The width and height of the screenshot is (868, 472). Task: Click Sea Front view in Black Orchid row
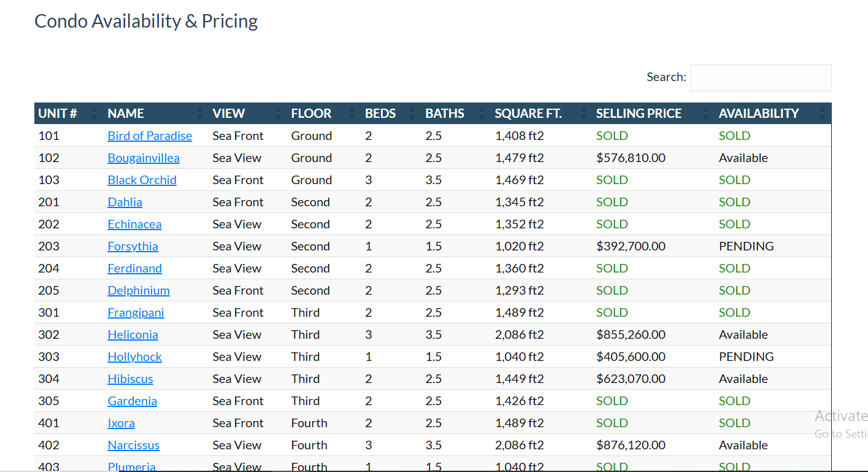(238, 180)
